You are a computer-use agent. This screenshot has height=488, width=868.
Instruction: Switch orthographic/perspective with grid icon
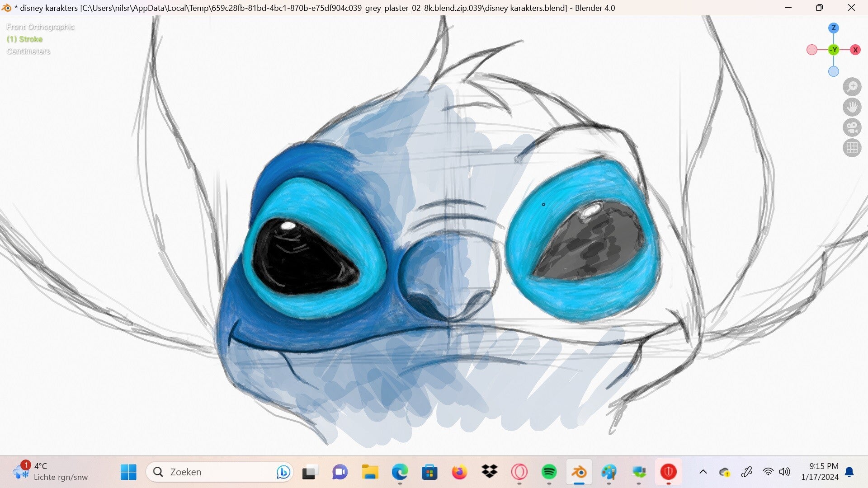852,148
